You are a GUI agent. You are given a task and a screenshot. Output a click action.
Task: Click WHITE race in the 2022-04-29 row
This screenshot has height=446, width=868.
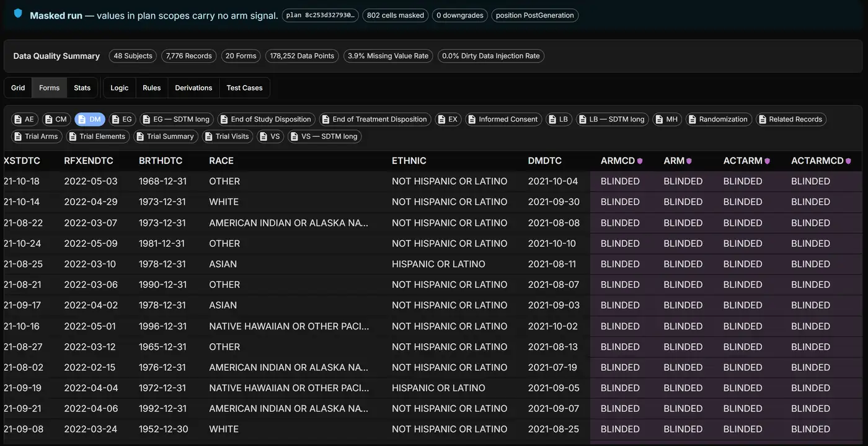click(x=224, y=202)
